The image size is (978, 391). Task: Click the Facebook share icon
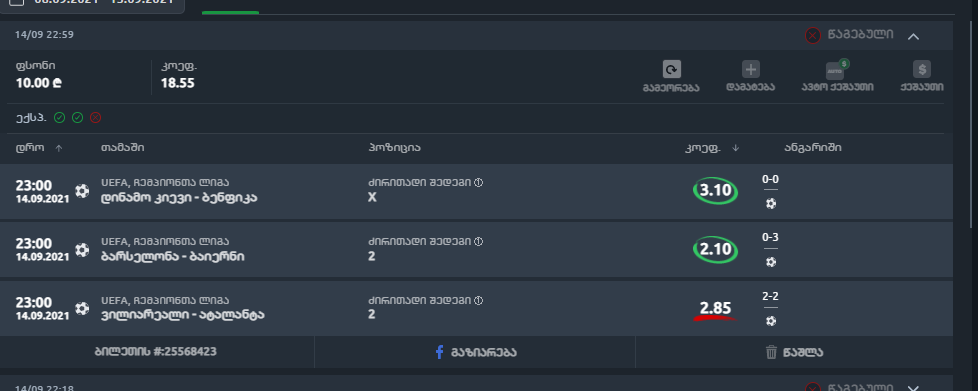coord(439,352)
